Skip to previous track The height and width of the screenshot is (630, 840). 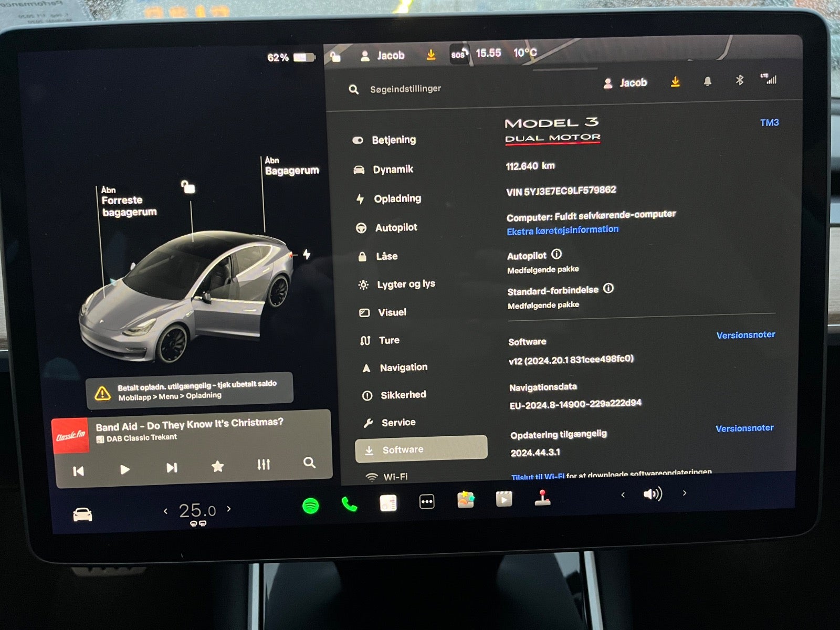click(78, 471)
